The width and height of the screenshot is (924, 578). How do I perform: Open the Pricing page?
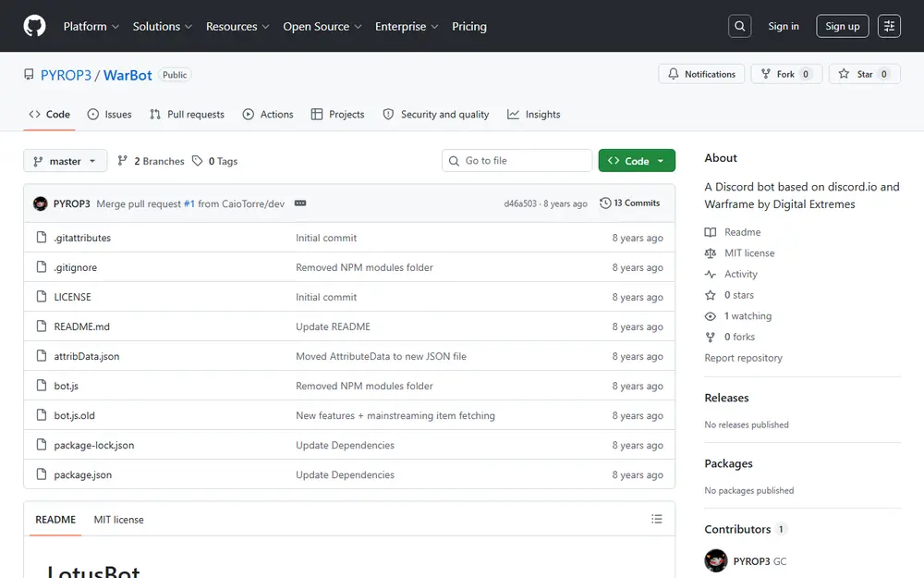click(x=469, y=27)
